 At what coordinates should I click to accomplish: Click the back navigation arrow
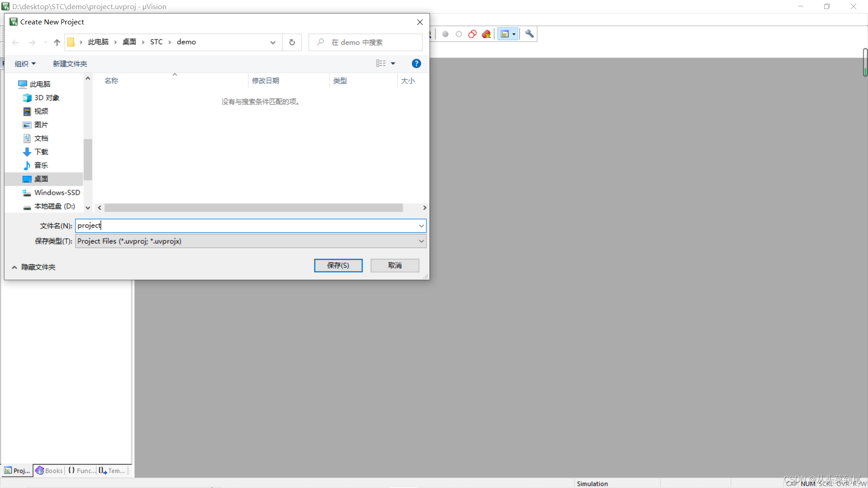click(x=15, y=42)
